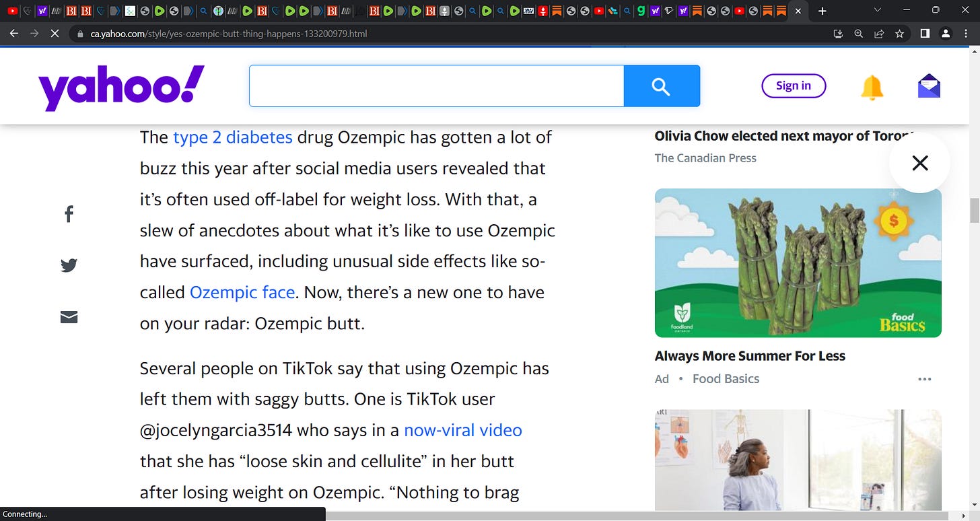980x521 pixels.
Task: Switch to the tab with white diamond favicon
Action: click(669, 11)
